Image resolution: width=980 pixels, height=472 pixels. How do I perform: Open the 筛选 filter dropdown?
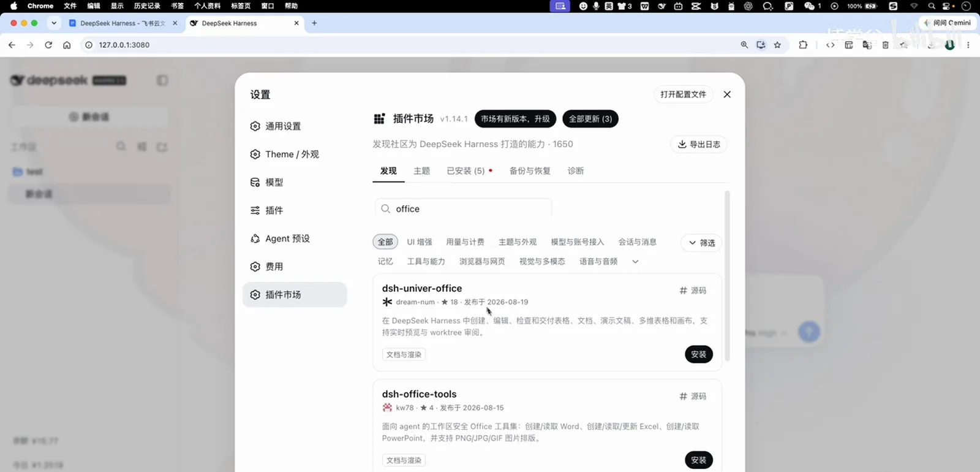click(701, 243)
